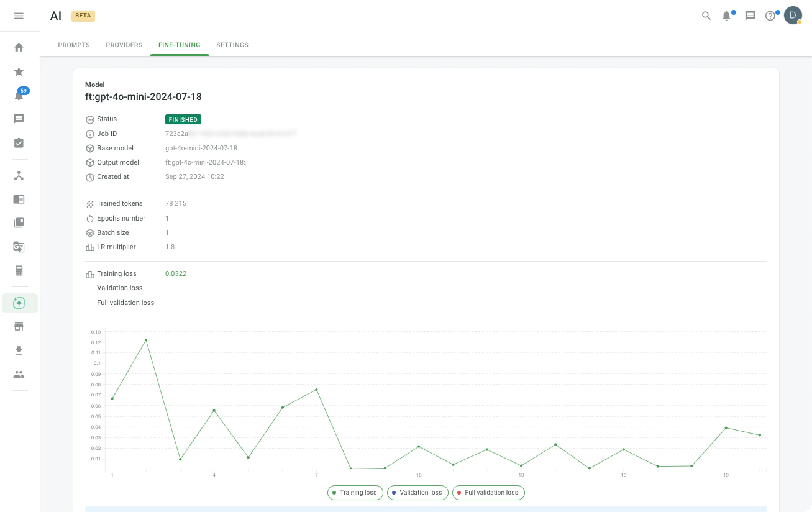Toggle the Validation loss series in the legend
Screen dimensions: 812x512
point(417,492)
